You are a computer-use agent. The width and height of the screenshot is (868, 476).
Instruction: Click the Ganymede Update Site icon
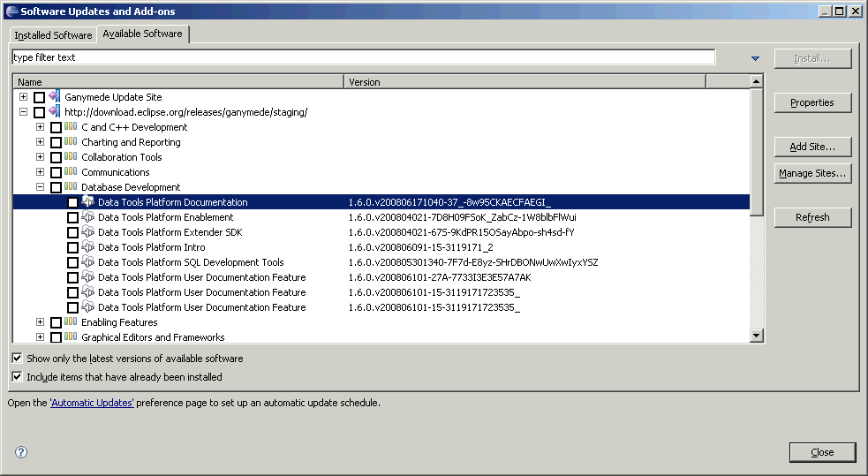pyautogui.click(x=54, y=96)
